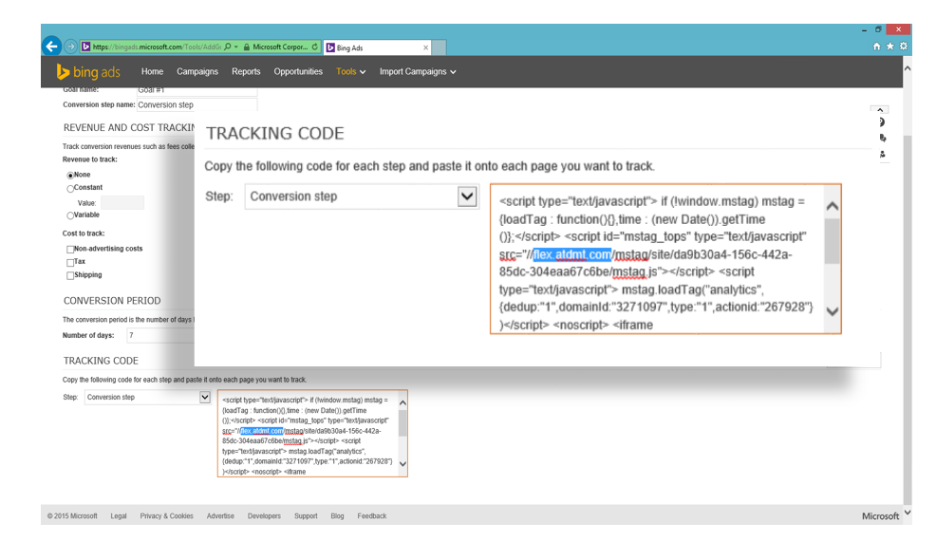Click the browser forward arrow
The width and height of the screenshot is (936, 560).
point(70,46)
